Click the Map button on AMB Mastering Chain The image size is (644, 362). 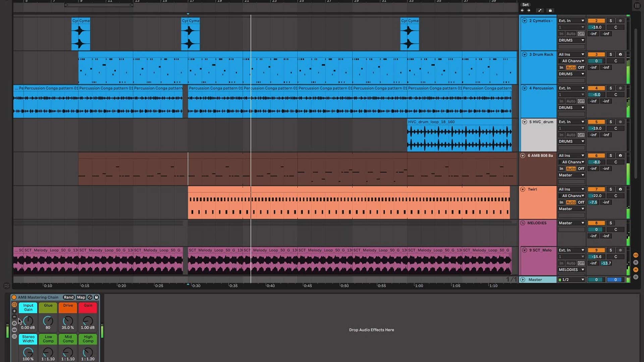pyautogui.click(x=81, y=297)
